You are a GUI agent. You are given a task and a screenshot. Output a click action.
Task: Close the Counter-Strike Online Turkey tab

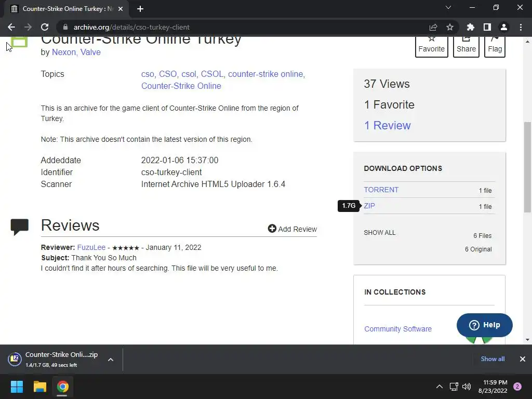click(x=121, y=9)
